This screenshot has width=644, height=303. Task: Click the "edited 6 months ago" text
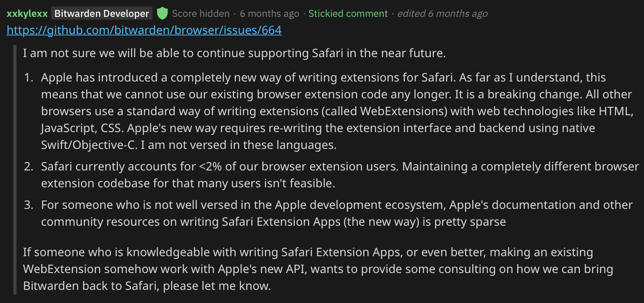pyautogui.click(x=442, y=14)
